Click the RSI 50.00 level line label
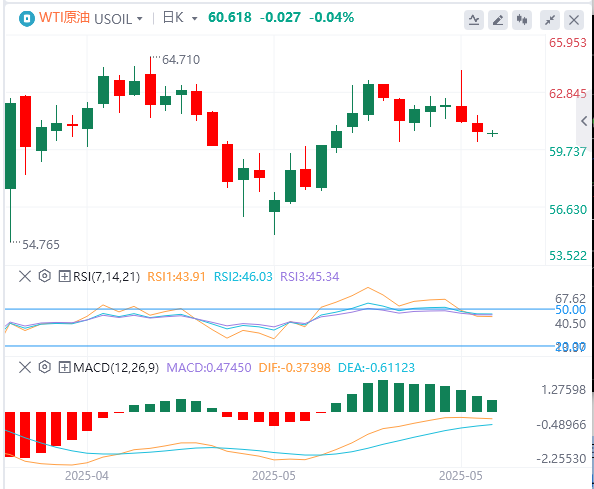 (x=571, y=310)
